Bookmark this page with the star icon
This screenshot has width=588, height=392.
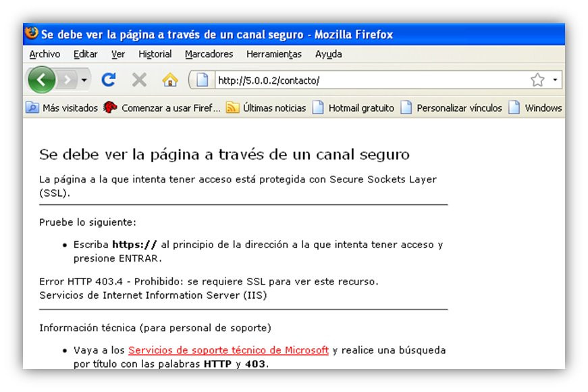pyautogui.click(x=537, y=80)
